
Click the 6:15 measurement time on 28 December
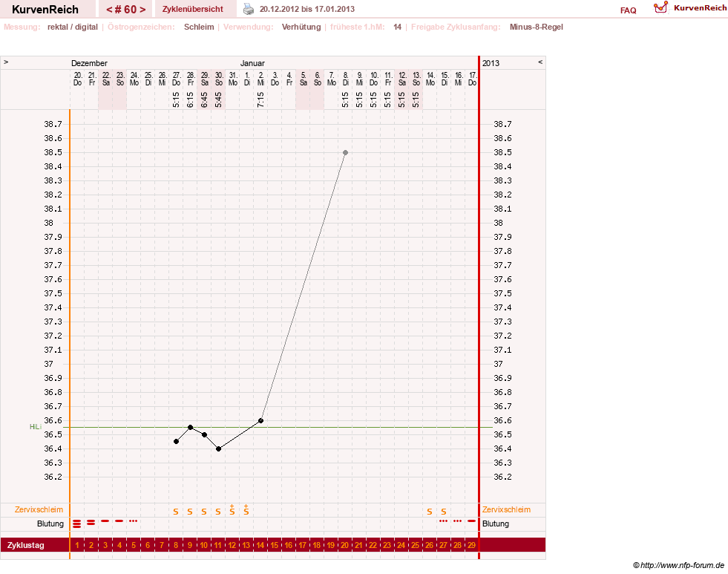[x=191, y=100]
